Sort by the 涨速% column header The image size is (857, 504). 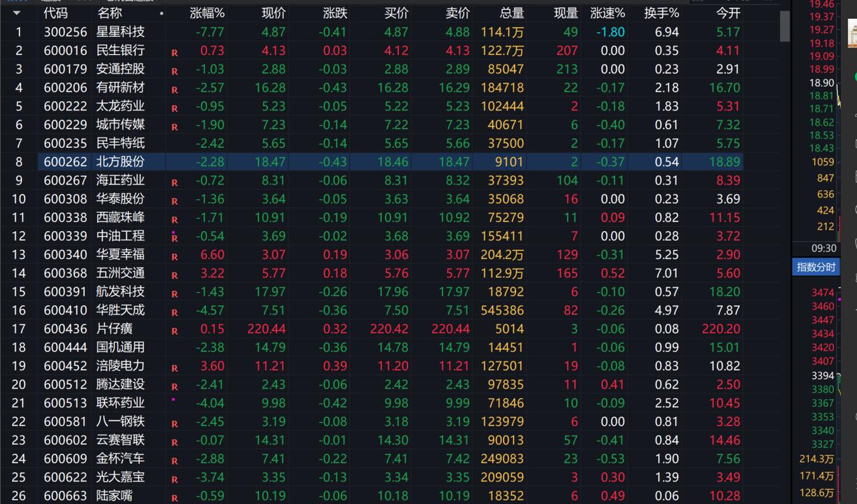(x=607, y=13)
